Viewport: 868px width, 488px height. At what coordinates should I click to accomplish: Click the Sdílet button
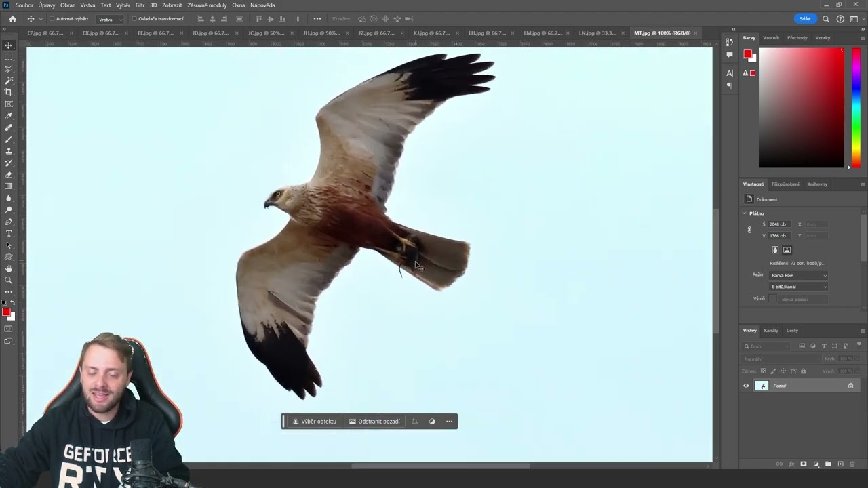pos(805,19)
